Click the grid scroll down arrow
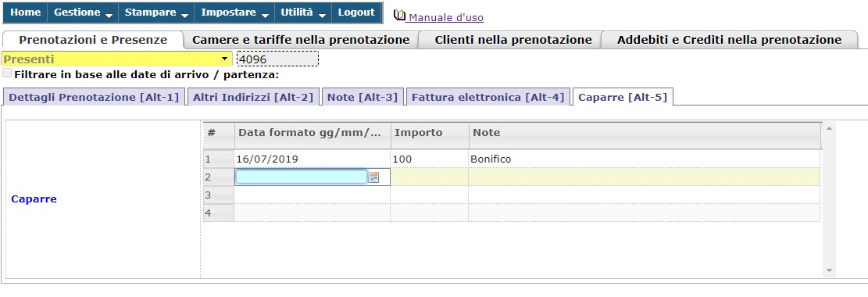868x297 pixels. [x=829, y=270]
